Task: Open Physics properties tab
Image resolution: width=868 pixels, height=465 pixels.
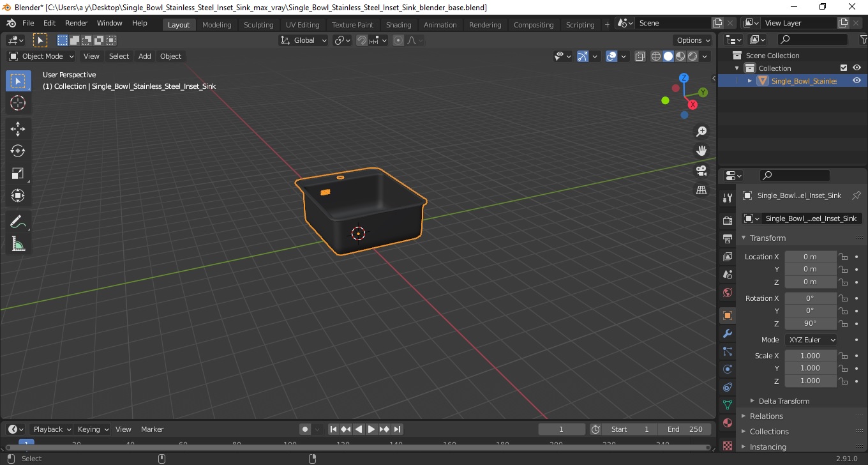Action: [727, 369]
